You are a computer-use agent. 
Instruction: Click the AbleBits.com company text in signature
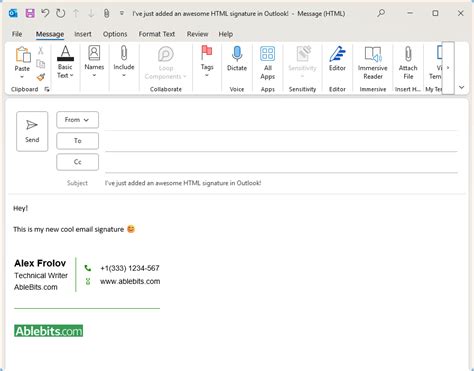tap(36, 287)
